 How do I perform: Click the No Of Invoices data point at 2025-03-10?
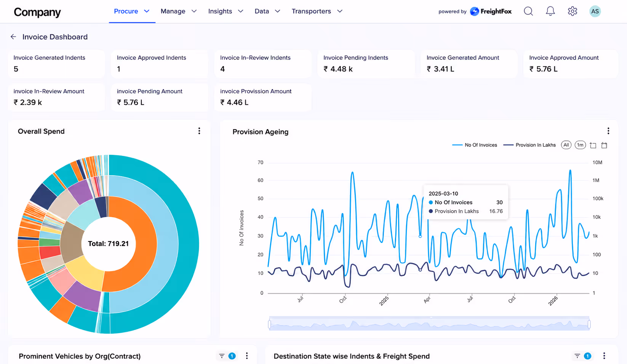point(420,236)
